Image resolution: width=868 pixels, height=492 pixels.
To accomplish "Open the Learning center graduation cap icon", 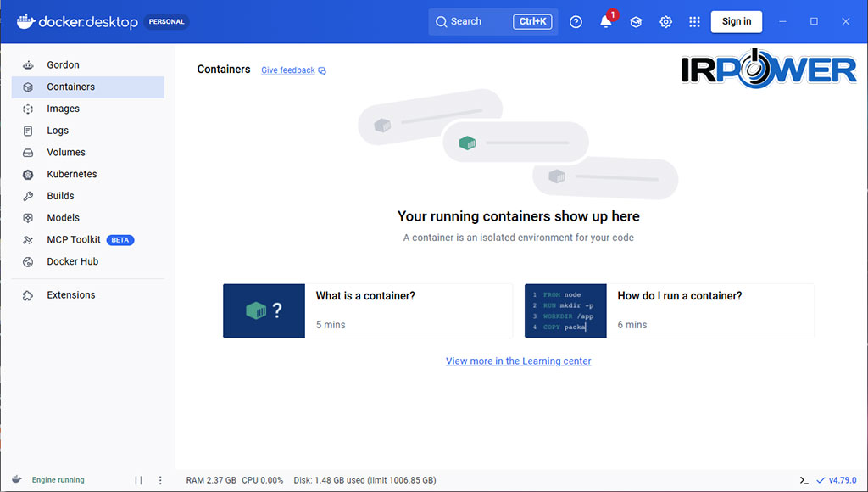I will pyautogui.click(x=636, y=21).
